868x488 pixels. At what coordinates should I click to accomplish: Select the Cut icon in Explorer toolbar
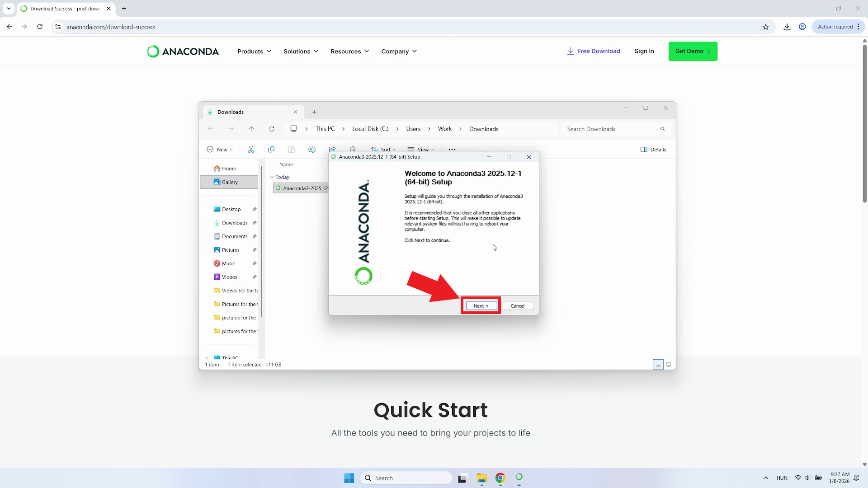coord(251,150)
